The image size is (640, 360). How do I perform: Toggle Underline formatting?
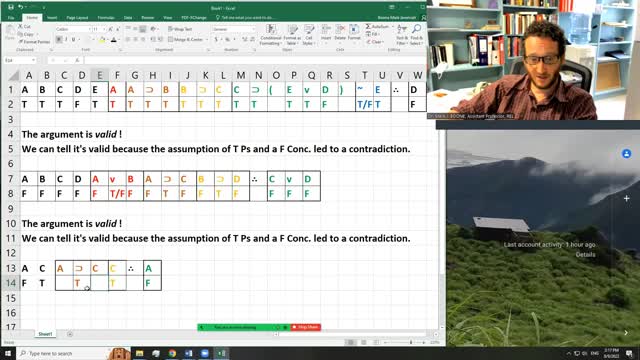click(x=73, y=40)
